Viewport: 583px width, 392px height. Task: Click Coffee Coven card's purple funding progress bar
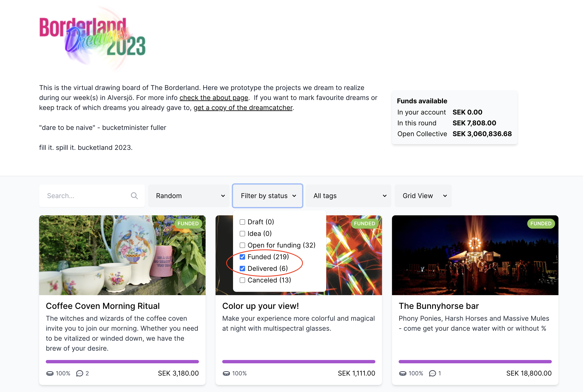[x=122, y=361]
